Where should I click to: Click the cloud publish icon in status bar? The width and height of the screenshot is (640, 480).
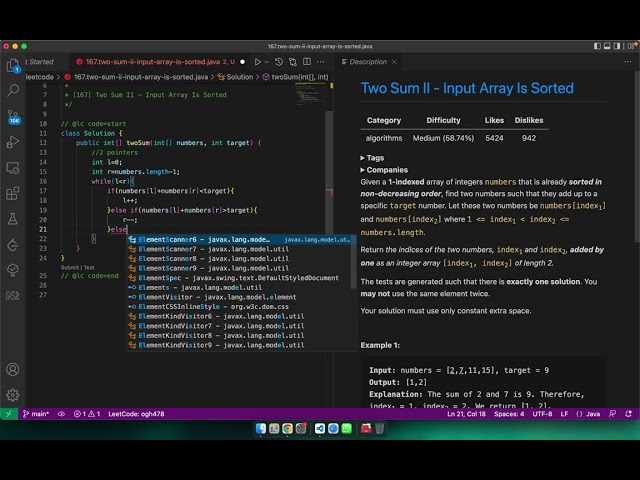tap(62, 414)
